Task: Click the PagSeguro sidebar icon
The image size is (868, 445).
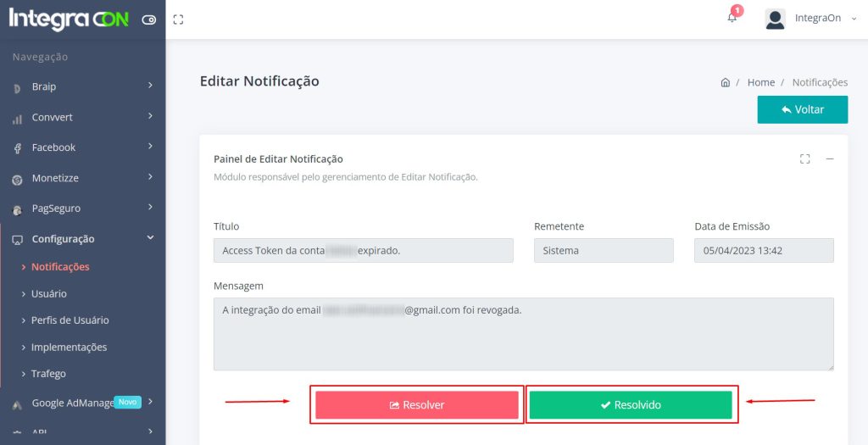Action: 17,209
